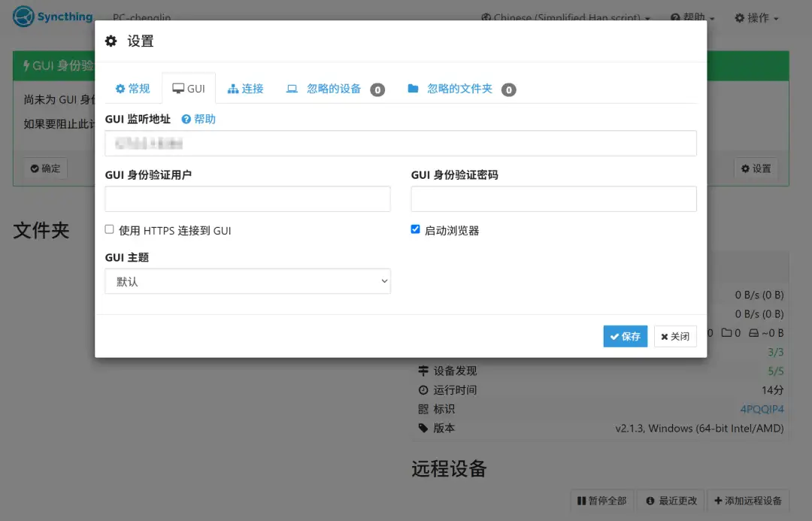Viewport: 812px width, 521px height.
Task: Click the gear icon beside 设置 title
Action: pos(111,41)
